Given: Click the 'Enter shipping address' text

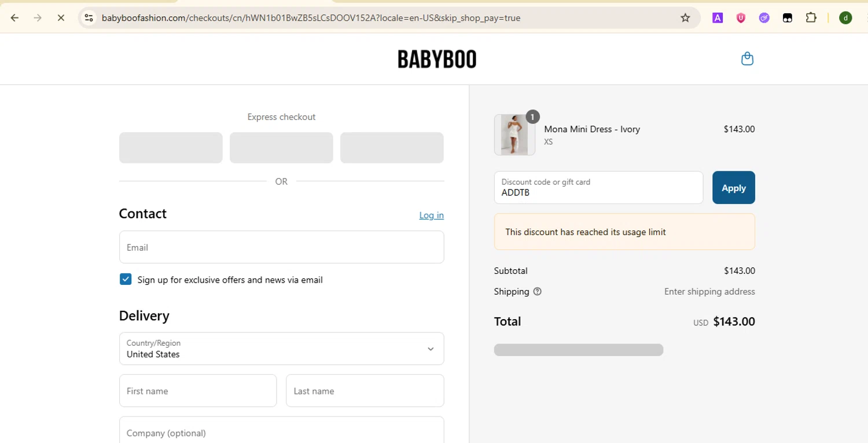Looking at the screenshot, I should point(709,291).
